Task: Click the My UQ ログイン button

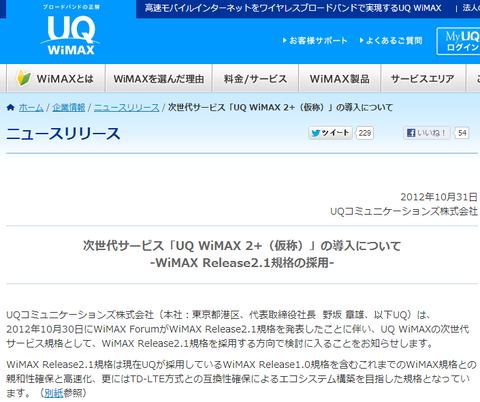Action: point(459,41)
